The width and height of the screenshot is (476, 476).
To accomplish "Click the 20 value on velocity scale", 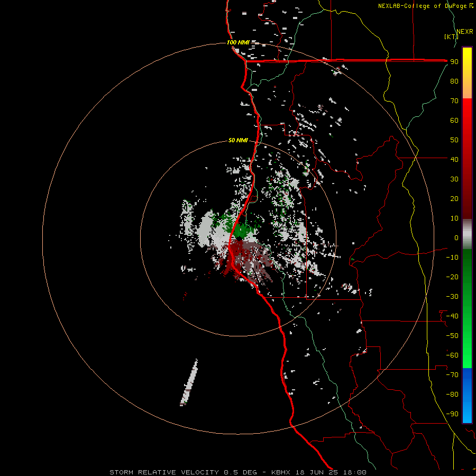I will [x=454, y=198].
